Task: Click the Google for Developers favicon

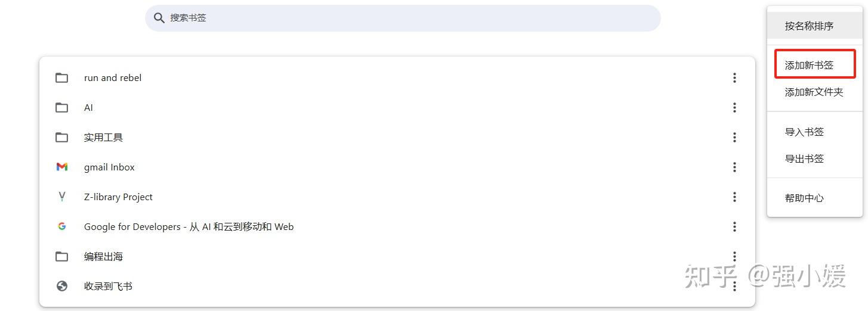Action: (x=62, y=227)
